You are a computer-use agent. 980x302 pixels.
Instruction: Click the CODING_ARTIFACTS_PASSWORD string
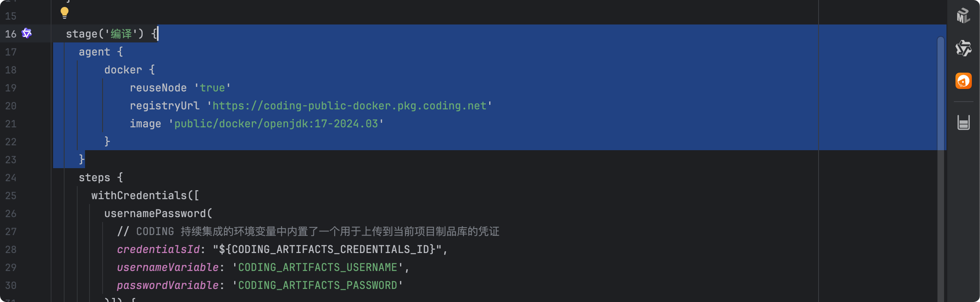(x=318, y=286)
